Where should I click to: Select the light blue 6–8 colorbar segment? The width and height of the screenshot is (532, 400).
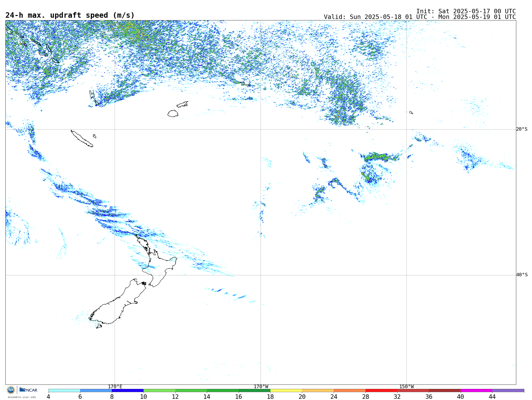tap(96, 391)
